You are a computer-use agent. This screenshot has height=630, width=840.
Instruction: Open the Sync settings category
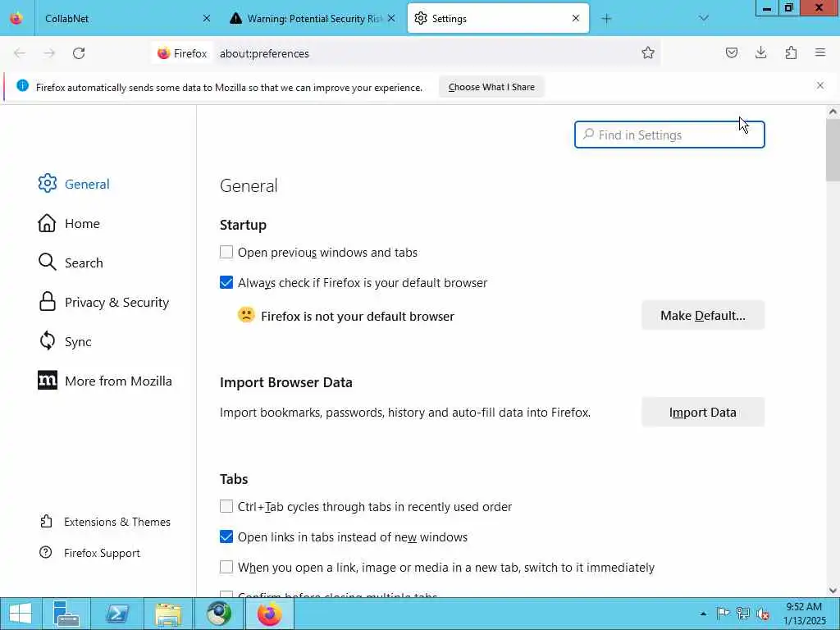pos(64,341)
